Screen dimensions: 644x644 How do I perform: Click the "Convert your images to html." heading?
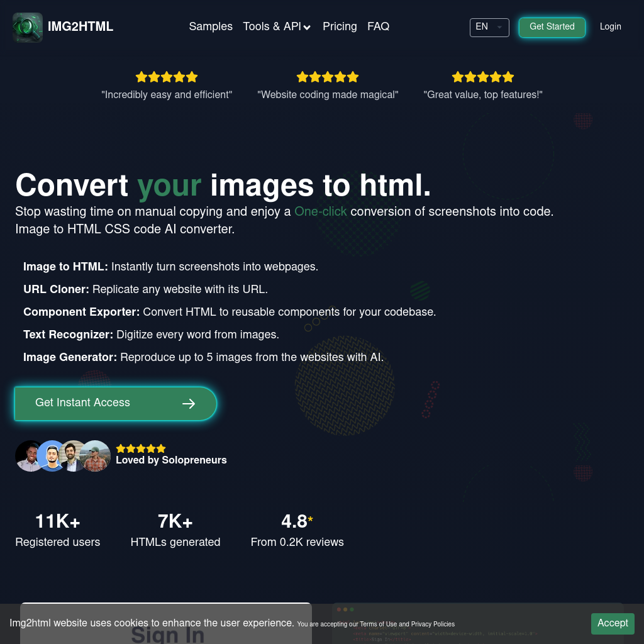tap(223, 186)
